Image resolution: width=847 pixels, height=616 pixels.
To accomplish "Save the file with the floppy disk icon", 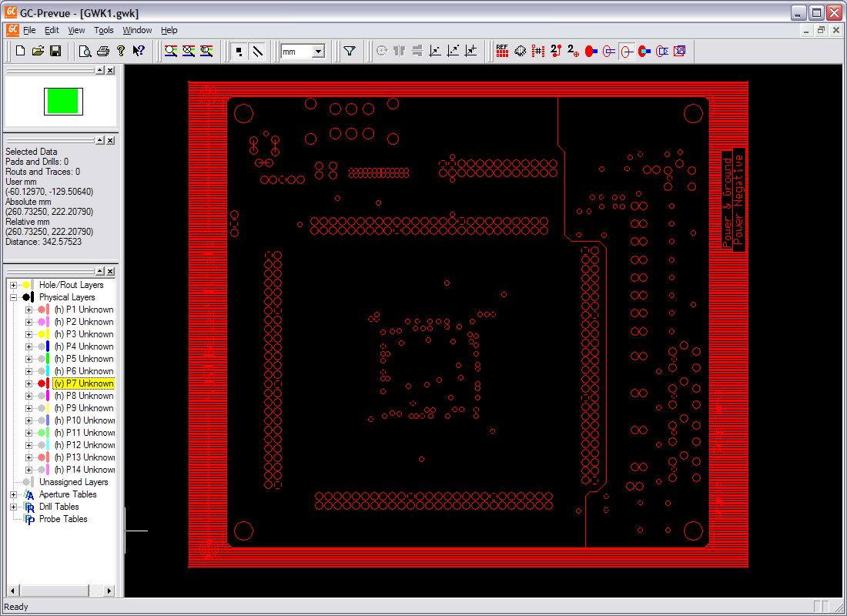I will coord(55,51).
